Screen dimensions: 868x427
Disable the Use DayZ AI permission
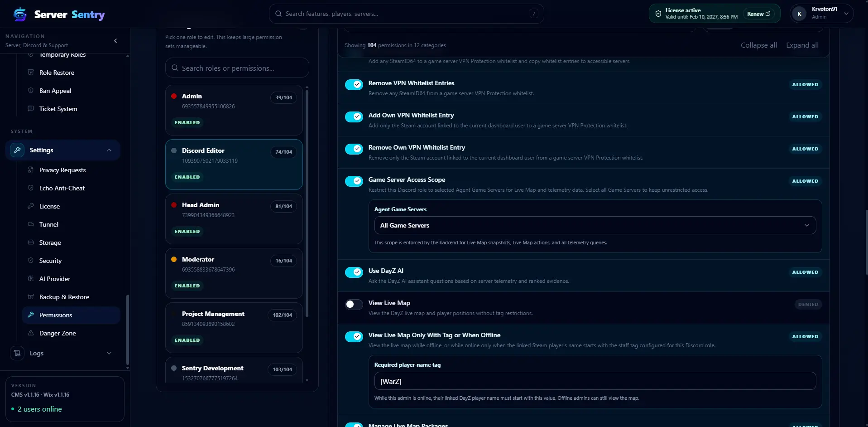[x=354, y=272]
